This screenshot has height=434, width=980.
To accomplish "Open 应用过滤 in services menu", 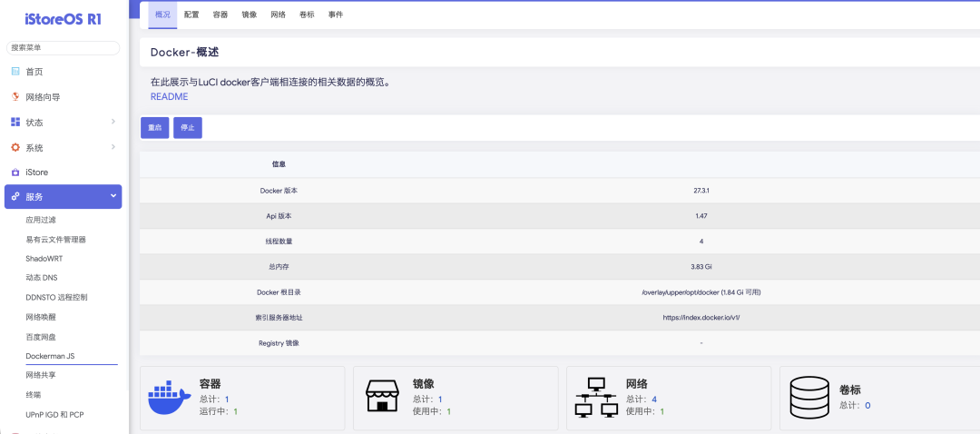I will point(41,220).
